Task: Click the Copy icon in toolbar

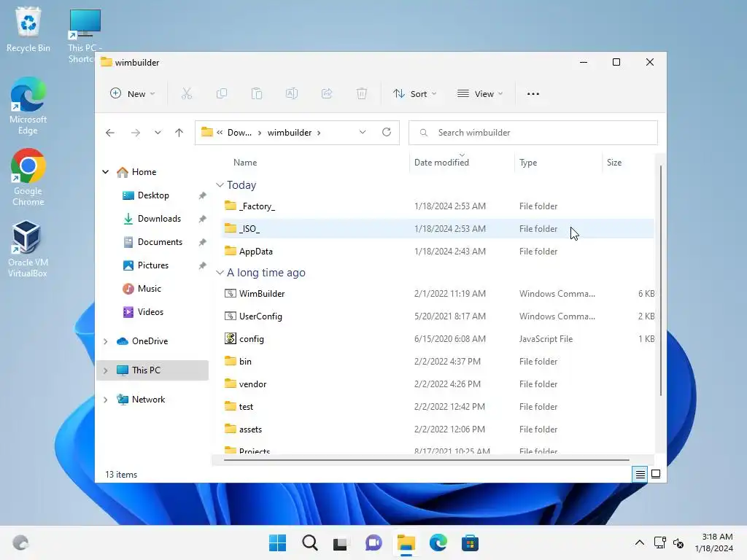Action: [x=222, y=94]
